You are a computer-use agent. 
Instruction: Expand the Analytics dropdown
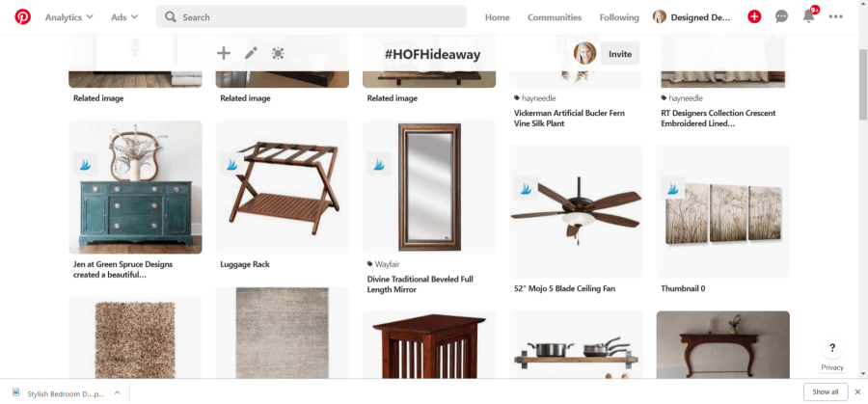[x=69, y=17]
